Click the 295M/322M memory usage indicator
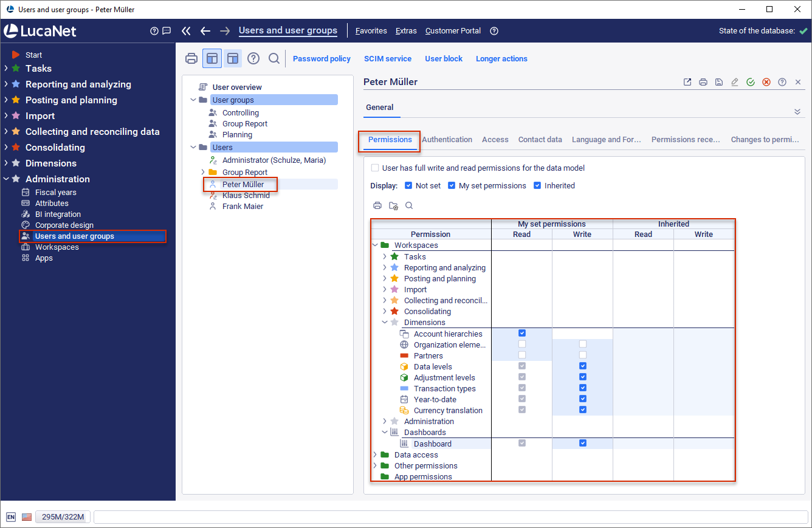The image size is (812, 528). [63, 517]
